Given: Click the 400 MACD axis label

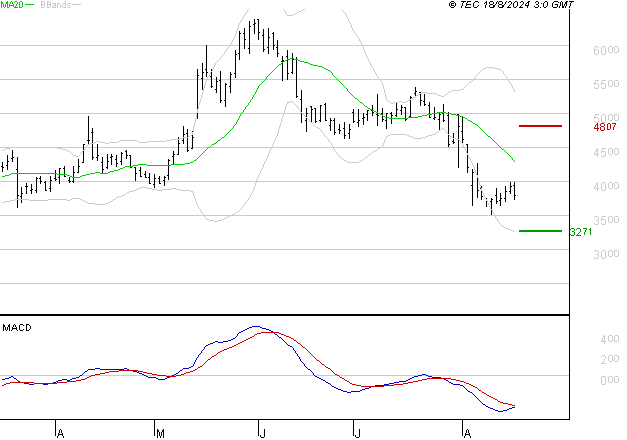Looking at the screenshot, I should (x=610, y=339).
